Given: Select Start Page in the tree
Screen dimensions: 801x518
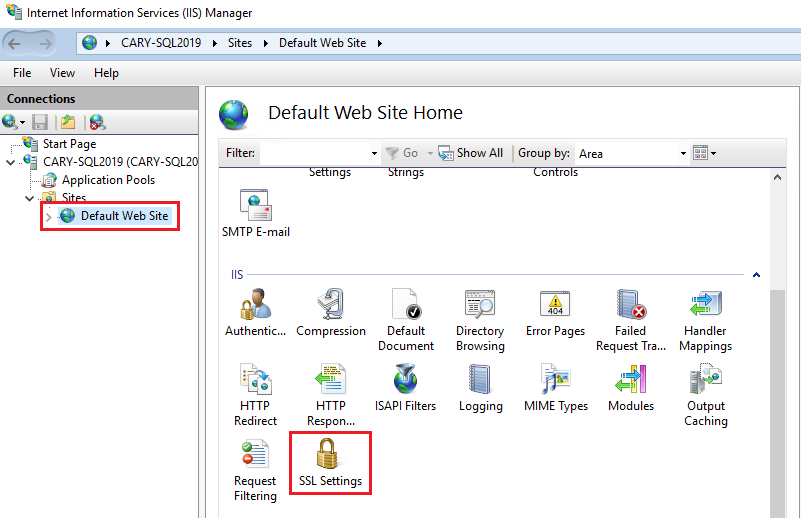Looking at the screenshot, I should click(69, 144).
